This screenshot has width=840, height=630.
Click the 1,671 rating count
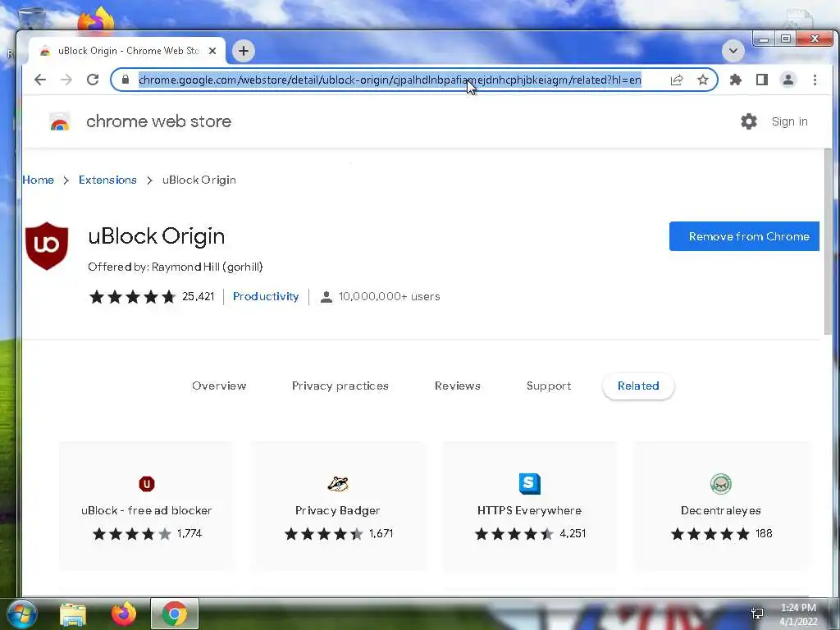coord(381,533)
